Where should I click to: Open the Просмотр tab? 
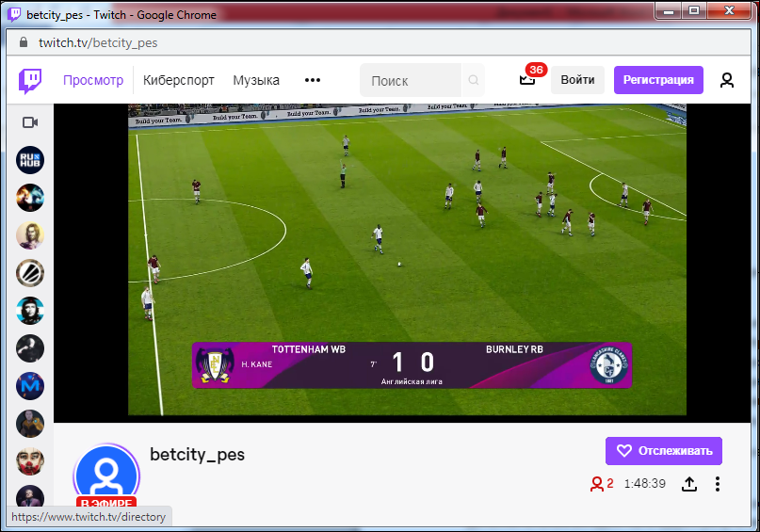pyautogui.click(x=93, y=80)
